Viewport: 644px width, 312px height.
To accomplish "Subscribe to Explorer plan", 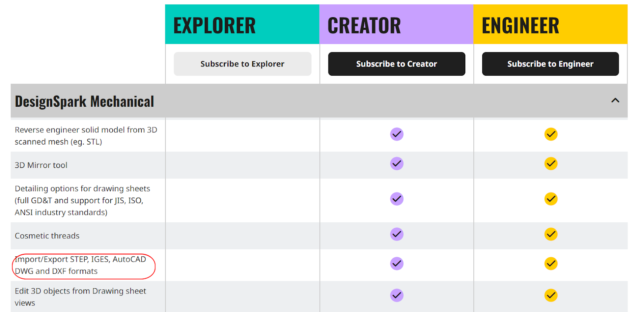I will coord(242,64).
